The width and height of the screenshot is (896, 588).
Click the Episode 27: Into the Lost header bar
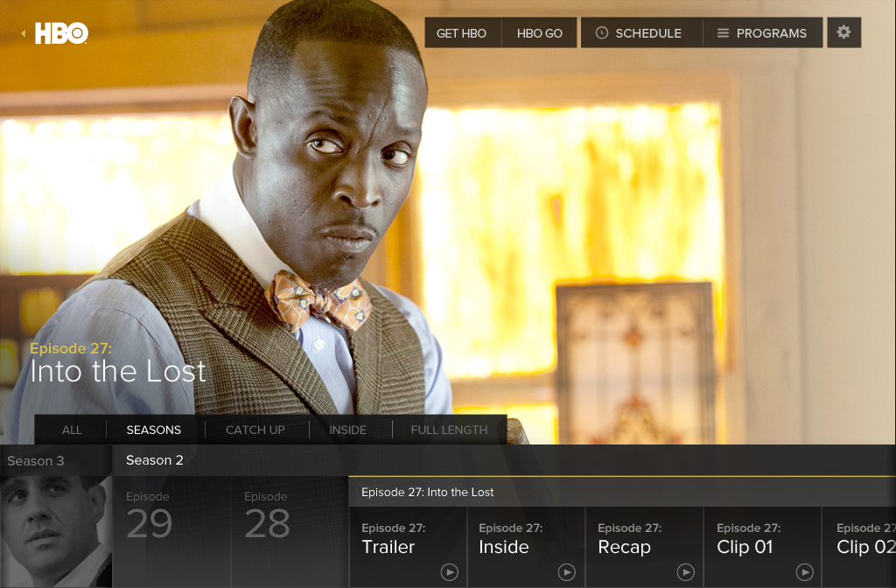[x=622, y=492]
